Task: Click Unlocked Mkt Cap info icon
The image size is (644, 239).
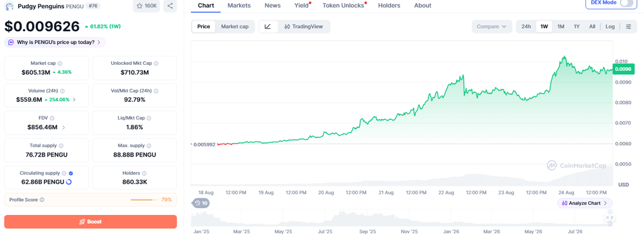Action: pos(156,64)
